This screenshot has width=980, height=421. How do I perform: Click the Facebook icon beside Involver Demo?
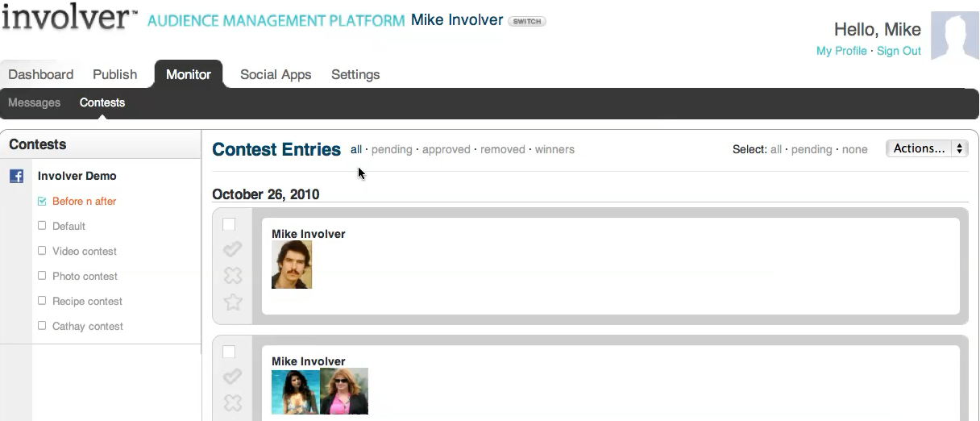(16, 176)
